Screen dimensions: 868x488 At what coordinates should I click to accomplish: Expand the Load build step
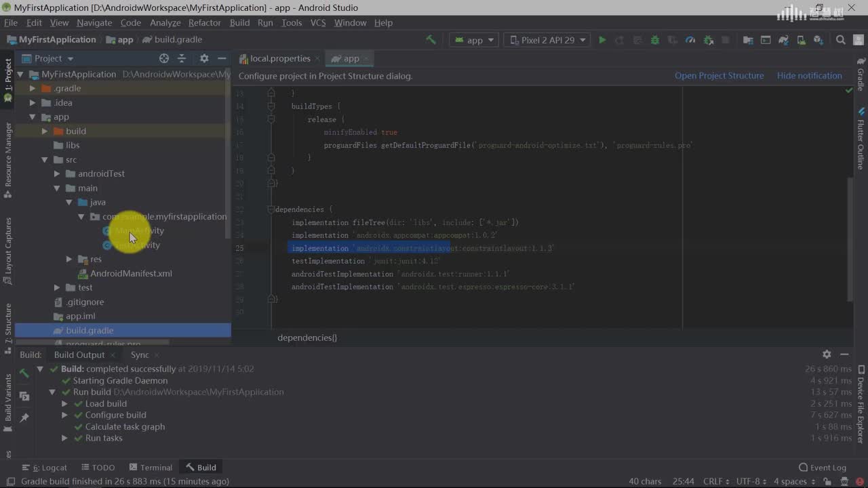(64, 403)
